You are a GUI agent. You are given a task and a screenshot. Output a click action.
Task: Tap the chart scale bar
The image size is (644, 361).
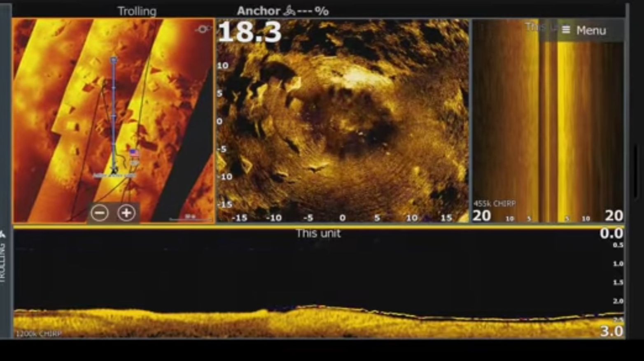point(190,218)
